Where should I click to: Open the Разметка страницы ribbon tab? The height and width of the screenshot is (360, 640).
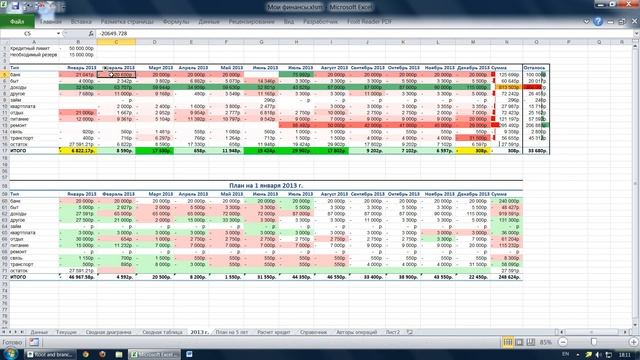tap(127, 21)
